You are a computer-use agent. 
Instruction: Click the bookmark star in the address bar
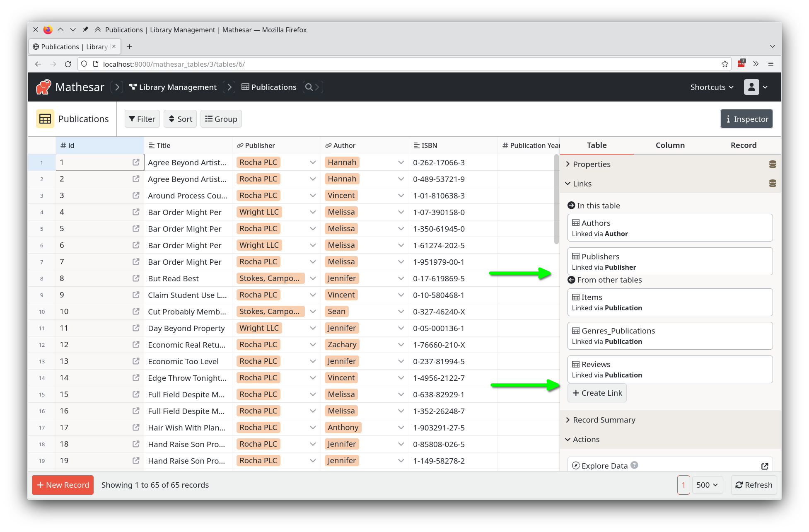[x=725, y=64]
